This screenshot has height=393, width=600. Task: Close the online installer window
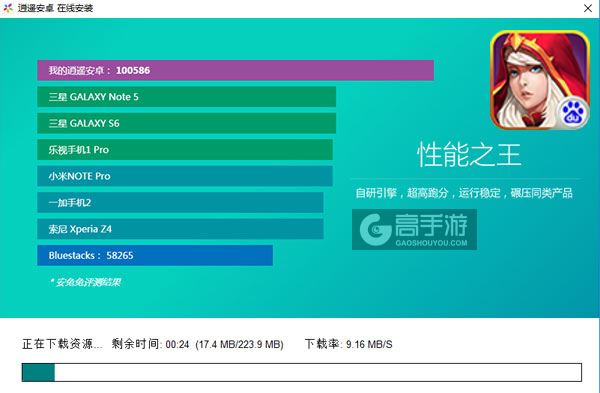(x=588, y=8)
